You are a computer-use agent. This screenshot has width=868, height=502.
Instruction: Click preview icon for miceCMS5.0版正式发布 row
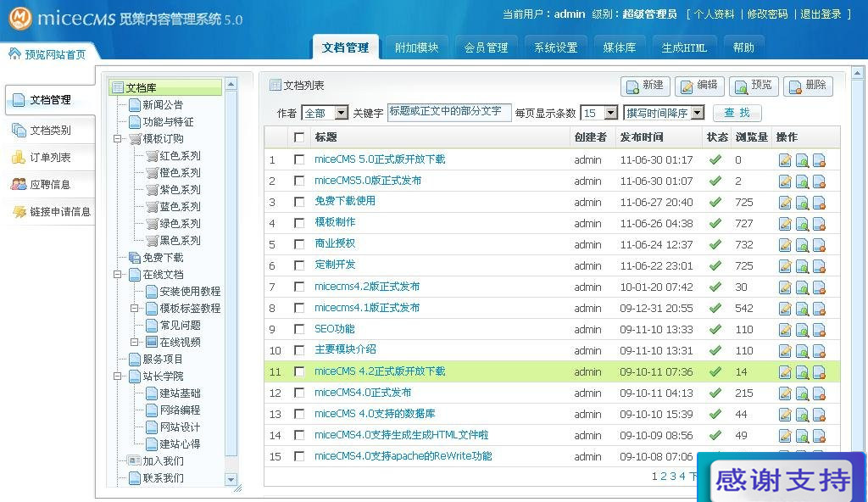pyautogui.click(x=802, y=181)
